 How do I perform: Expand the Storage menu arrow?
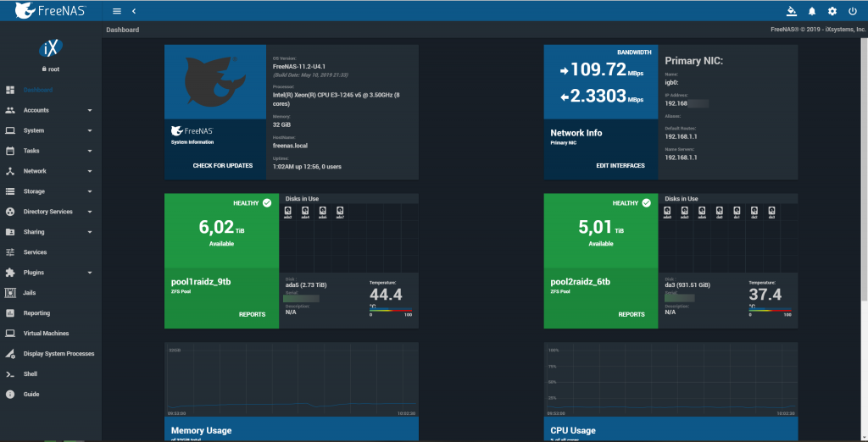tap(90, 192)
